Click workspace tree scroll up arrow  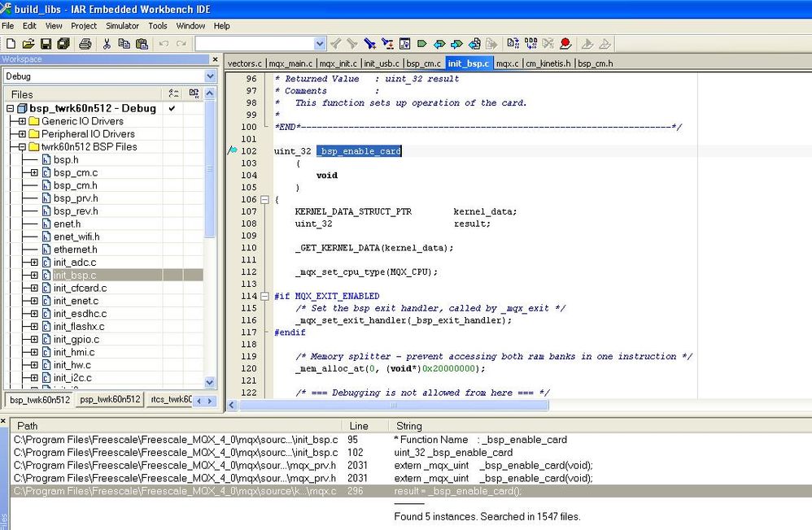[x=210, y=93]
